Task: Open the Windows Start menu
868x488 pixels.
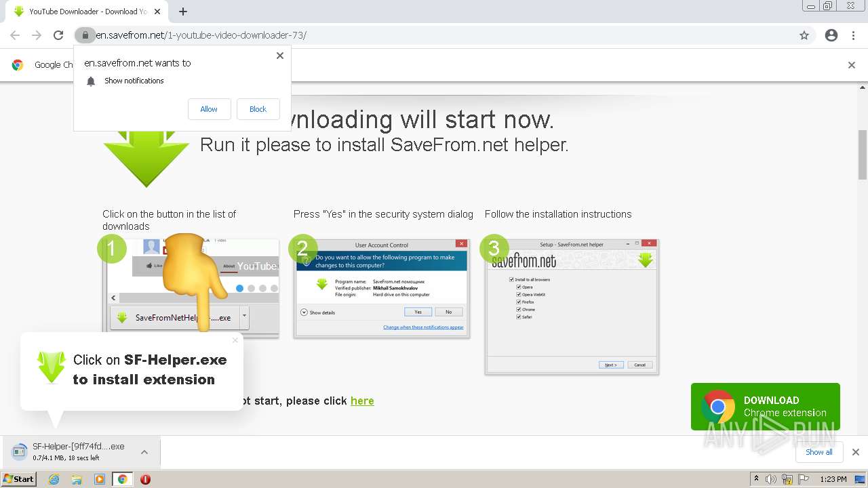Action: pos(19,479)
